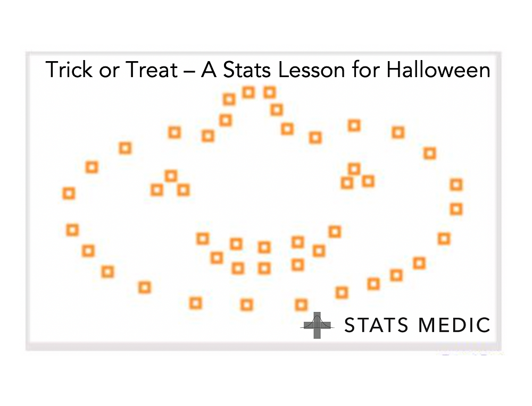Select the upper-right end point of the mouth

click(x=335, y=232)
